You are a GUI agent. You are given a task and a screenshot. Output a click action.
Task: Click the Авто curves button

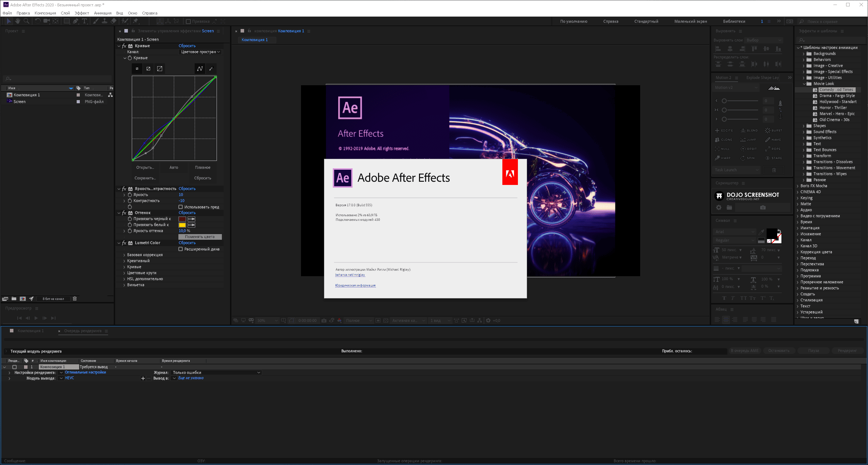(x=173, y=168)
